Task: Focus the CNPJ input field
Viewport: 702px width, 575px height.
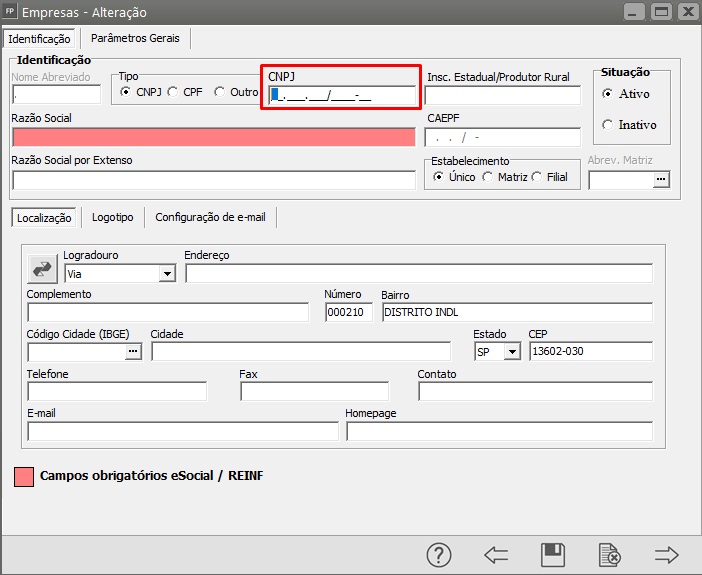Action: coord(342,96)
